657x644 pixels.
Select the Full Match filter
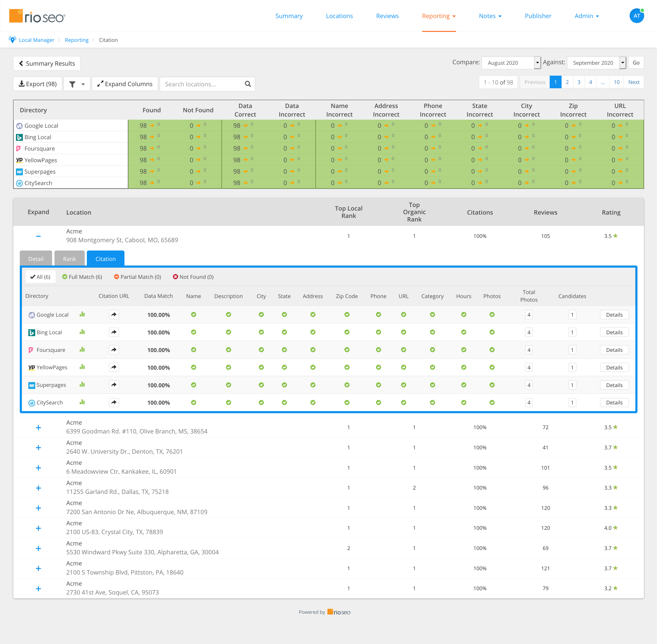(82, 277)
